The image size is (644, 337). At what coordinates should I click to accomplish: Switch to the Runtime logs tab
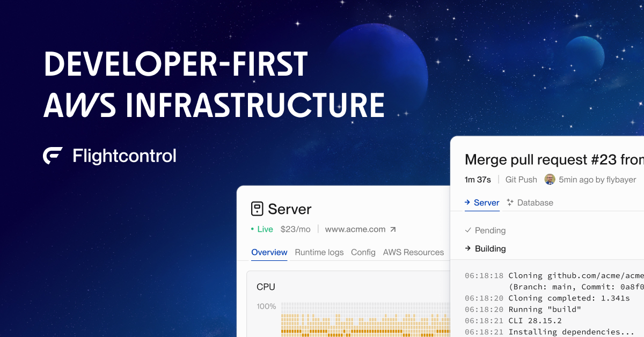319,252
